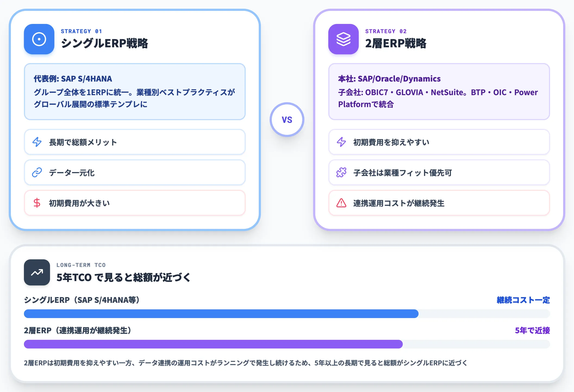574x392 pixels.
Task: Click the STRATEGY 02 label
Action: pos(386,31)
